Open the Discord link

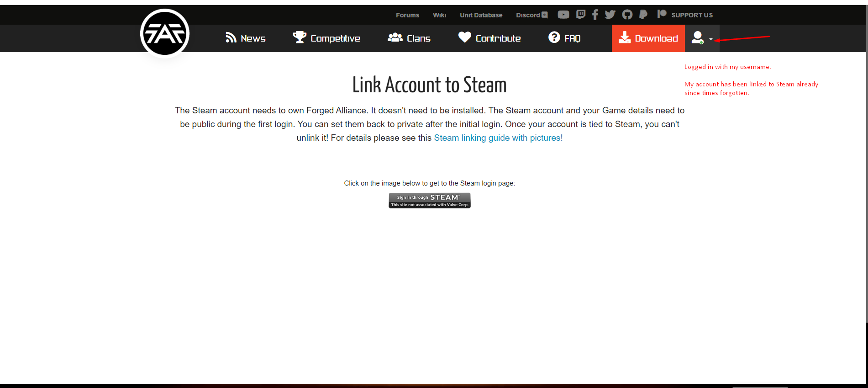(x=532, y=15)
